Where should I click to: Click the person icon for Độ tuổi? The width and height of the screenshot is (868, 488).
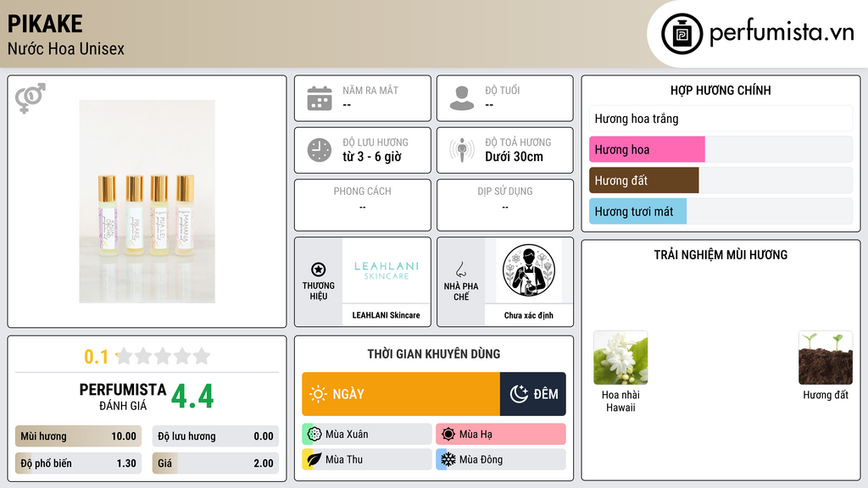(x=462, y=98)
